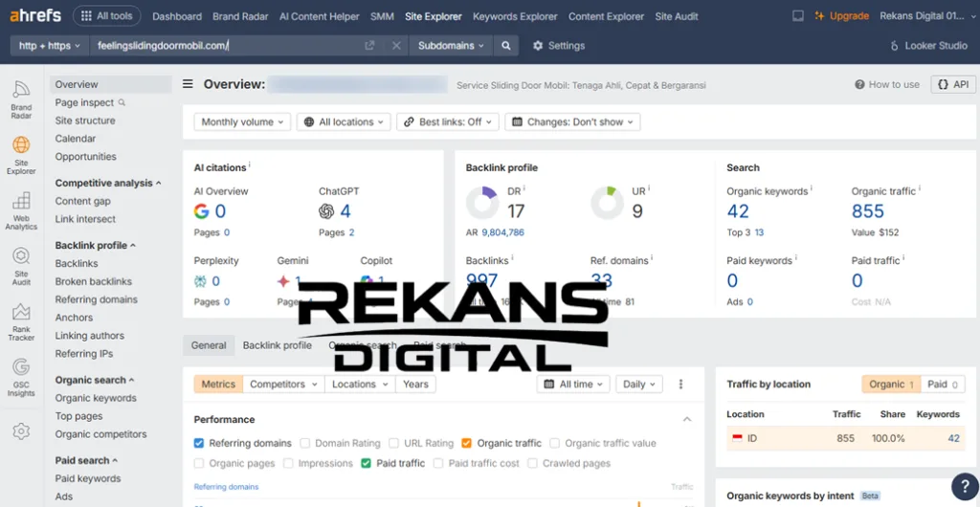Open the Best links: Off dropdown
980x507 pixels.
[448, 122]
